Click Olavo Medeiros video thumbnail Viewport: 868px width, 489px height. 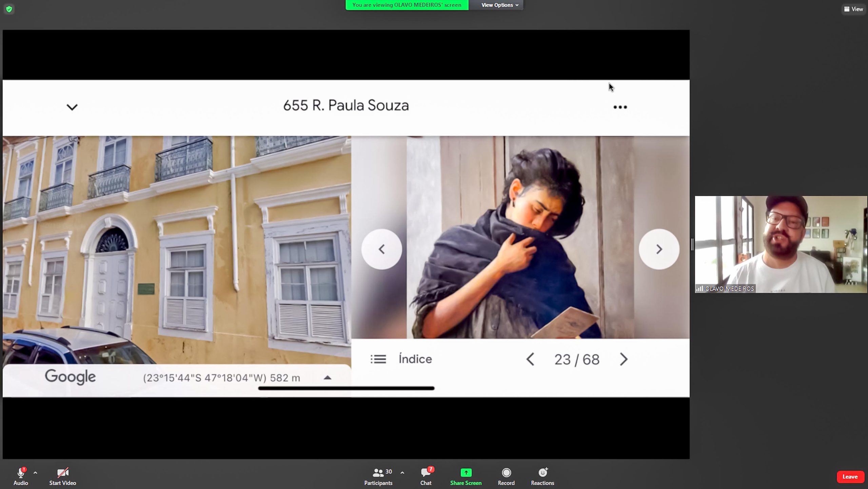click(781, 244)
